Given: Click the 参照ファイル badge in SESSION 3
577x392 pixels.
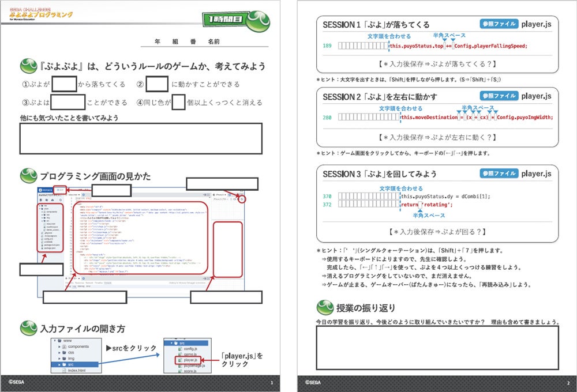Looking at the screenshot, I should pos(499,173).
